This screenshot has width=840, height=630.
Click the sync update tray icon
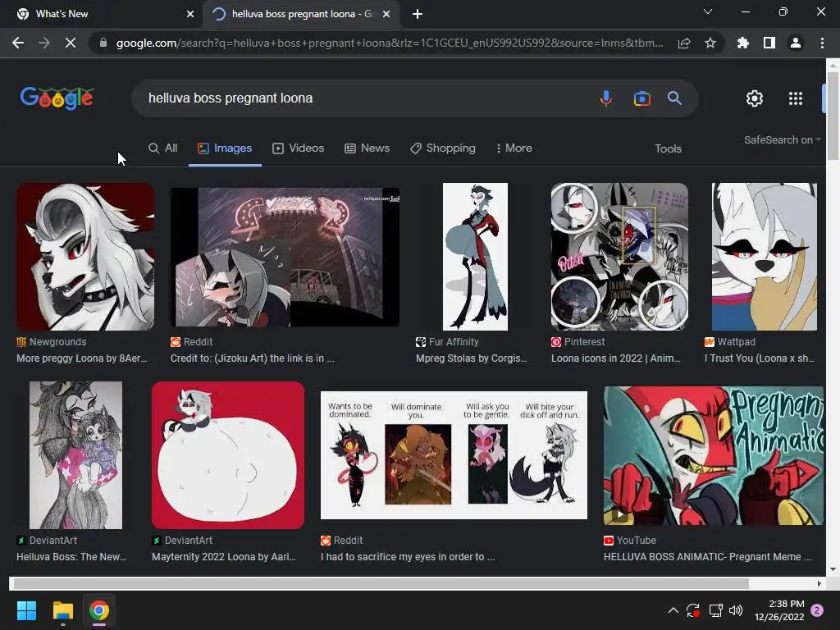click(x=693, y=610)
